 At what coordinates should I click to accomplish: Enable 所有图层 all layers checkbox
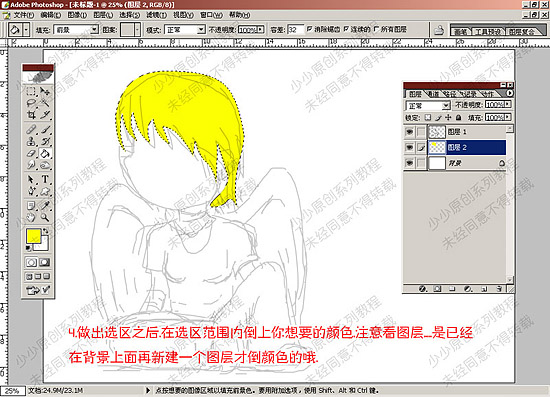point(376,29)
